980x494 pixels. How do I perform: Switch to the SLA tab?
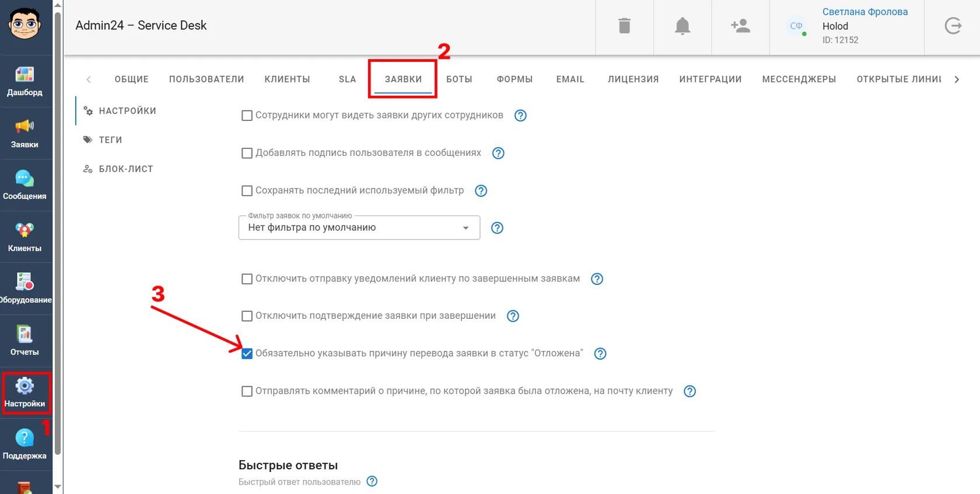click(347, 79)
